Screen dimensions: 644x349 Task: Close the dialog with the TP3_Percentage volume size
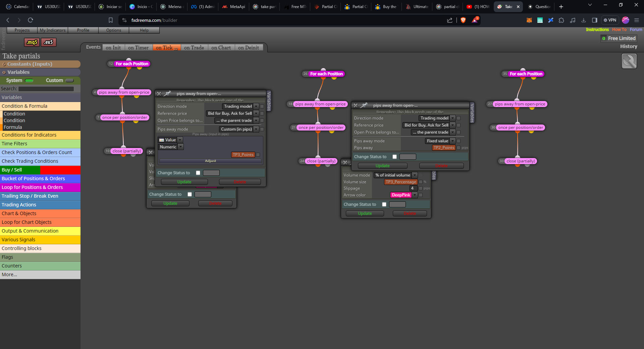(x=345, y=162)
